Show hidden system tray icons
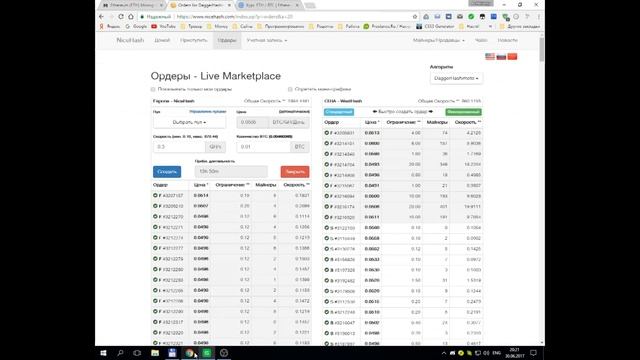 [x=444, y=353]
